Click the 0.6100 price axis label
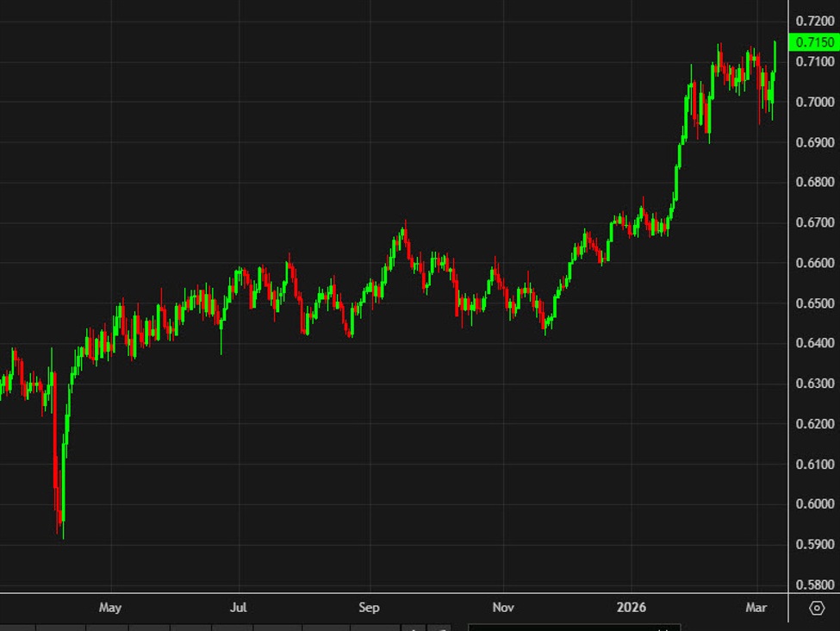The width and height of the screenshot is (840, 631). 813,465
